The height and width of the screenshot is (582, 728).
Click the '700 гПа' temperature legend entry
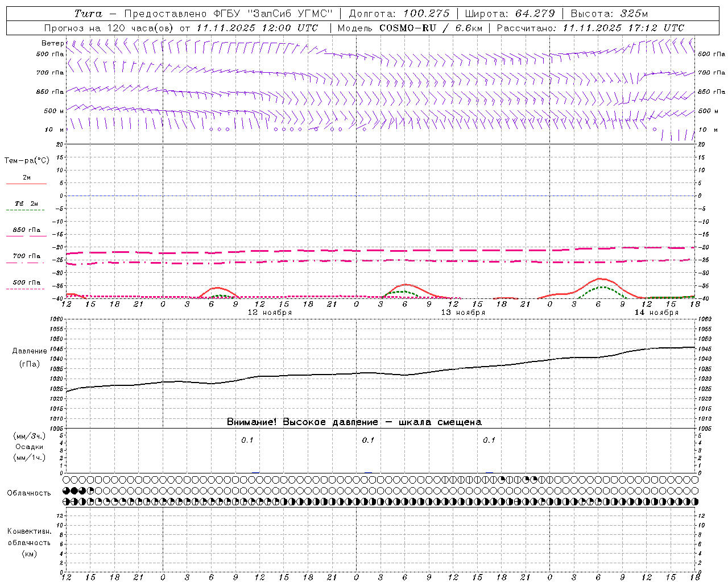pyautogui.click(x=26, y=256)
